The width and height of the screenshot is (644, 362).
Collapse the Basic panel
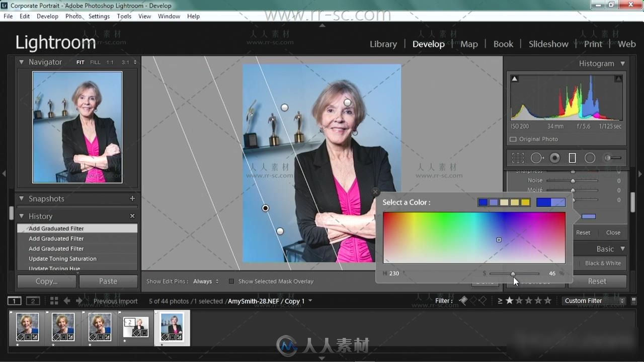pyautogui.click(x=622, y=249)
